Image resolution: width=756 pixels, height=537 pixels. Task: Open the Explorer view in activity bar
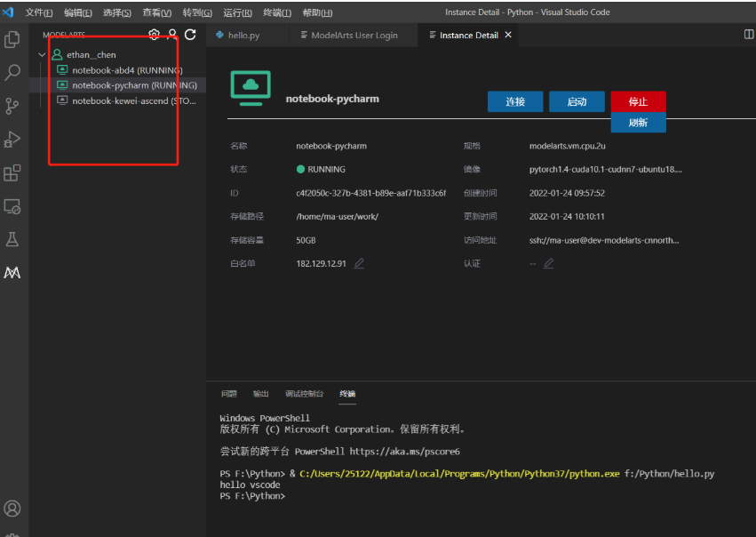click(x=12, y=39)
